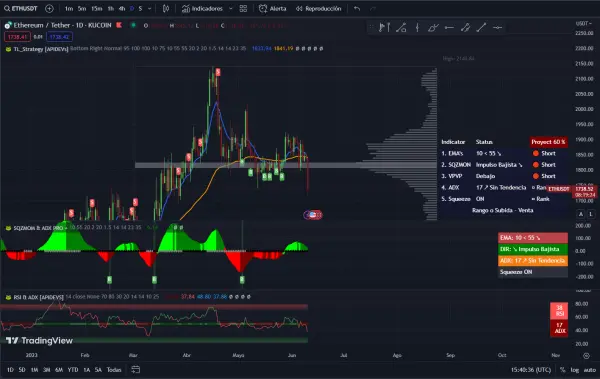Expand the timeframe dropdown arrow
Viewport: 600px width, 379px height.
[x=150, y=8]
